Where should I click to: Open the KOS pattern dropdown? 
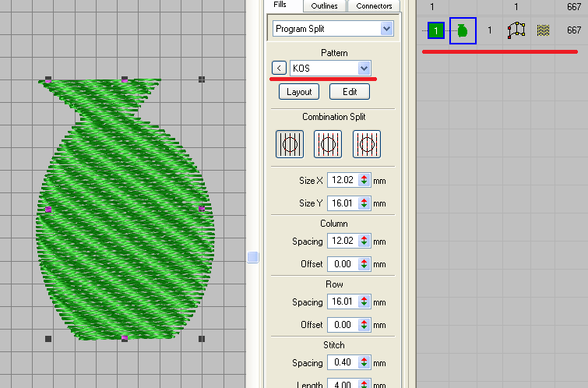(x=363, y=69)
